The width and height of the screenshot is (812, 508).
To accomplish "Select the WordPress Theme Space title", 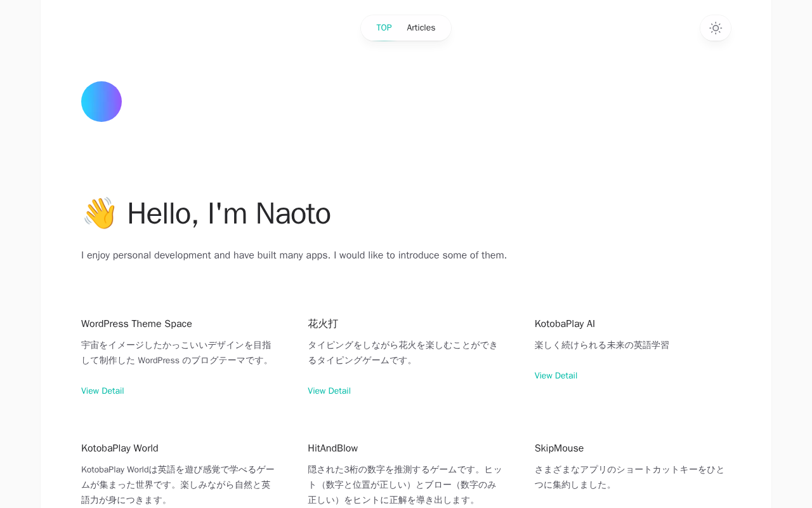I will pyautogui.click(x=136, y=324).
